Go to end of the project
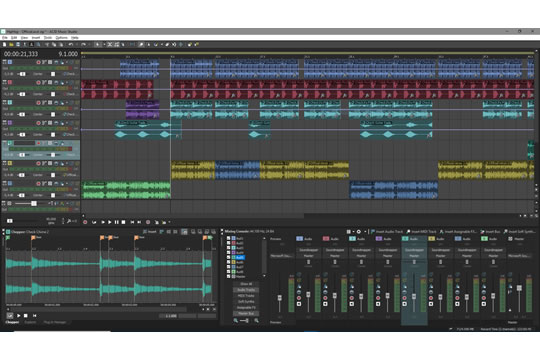This screenshot has height=360, width=540. coord(139,222)
